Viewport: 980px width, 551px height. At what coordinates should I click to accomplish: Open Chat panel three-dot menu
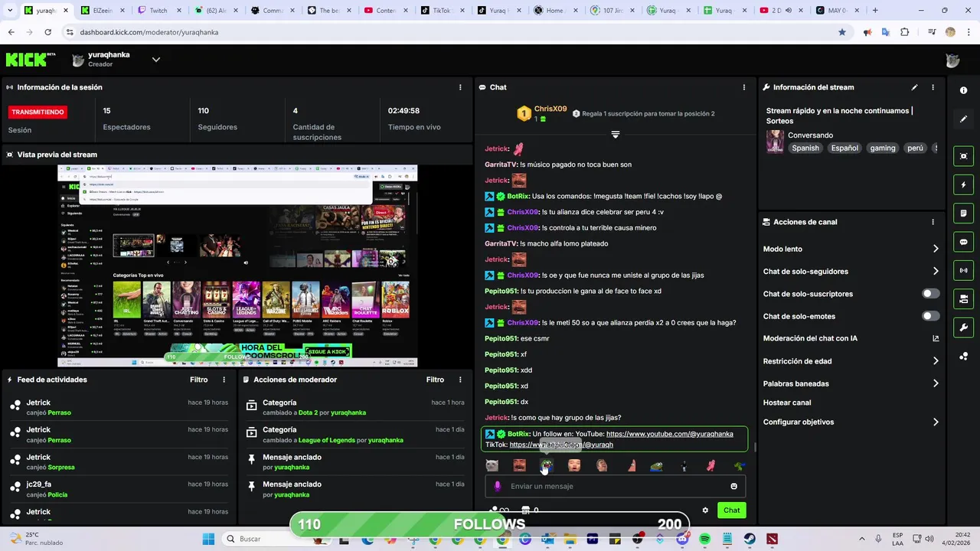pyautogui.click(x=743, y=87)
